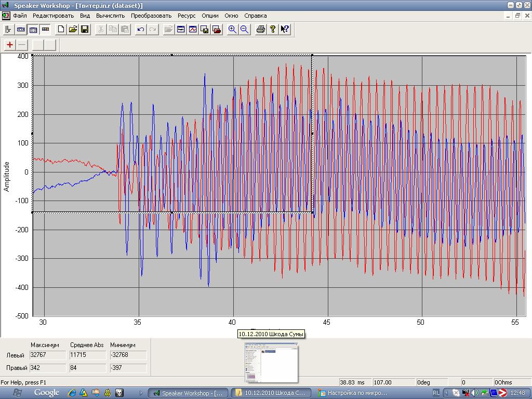Click the Undo arrow icon
The image size is (532, 399).
click(x=140, y=30)
